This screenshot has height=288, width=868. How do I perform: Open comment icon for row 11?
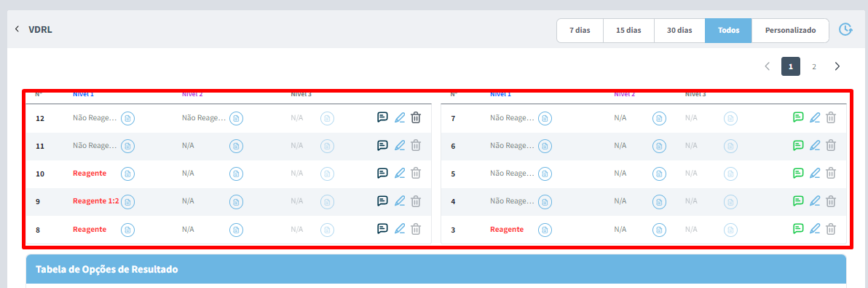click(382, 145)
